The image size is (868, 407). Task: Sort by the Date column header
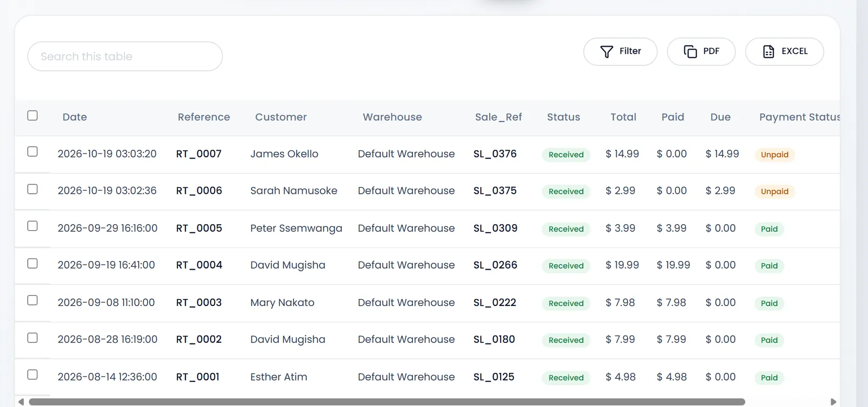[x=75, y=117]
